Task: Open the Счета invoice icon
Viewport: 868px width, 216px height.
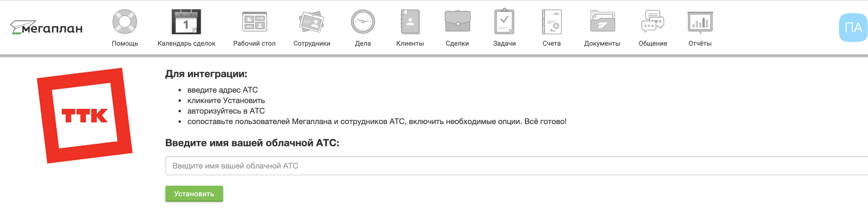Action: point(552,22)
